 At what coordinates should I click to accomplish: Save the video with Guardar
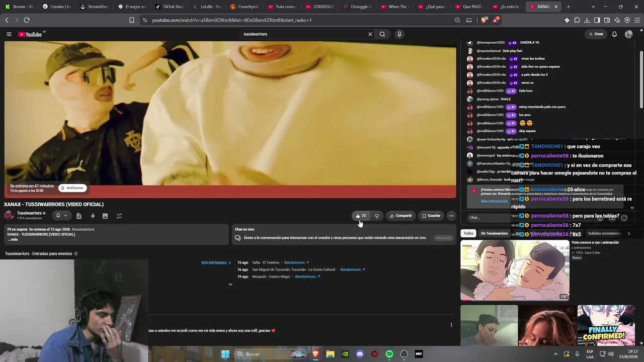(431, 216)
